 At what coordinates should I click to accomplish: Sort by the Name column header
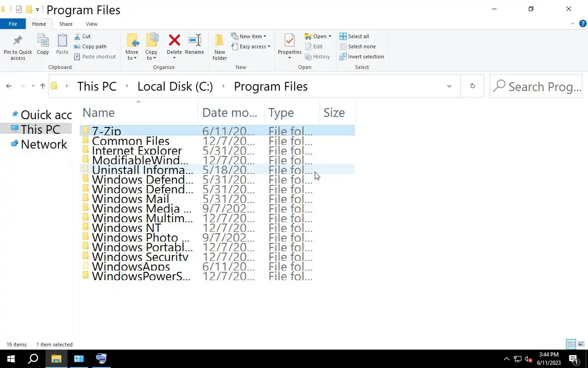[140, 113]
